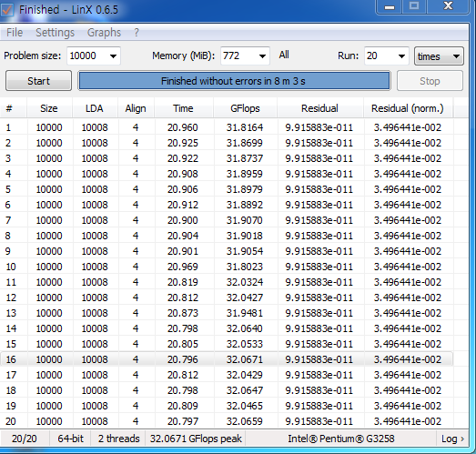Sort by GFlops column header
Screen dimensions: 476x454
point(245,108)
